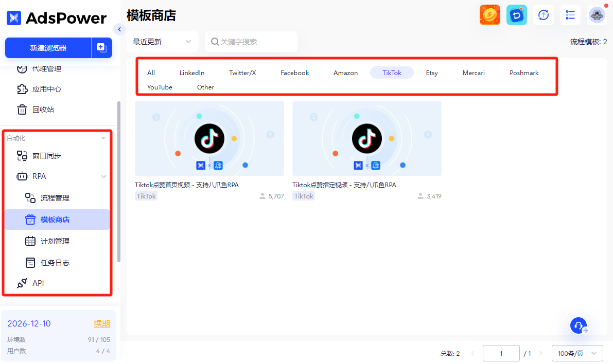This screenshot has width=613, height=364.
Task: Go to the previous page arrow
Action: click(472, 353)
